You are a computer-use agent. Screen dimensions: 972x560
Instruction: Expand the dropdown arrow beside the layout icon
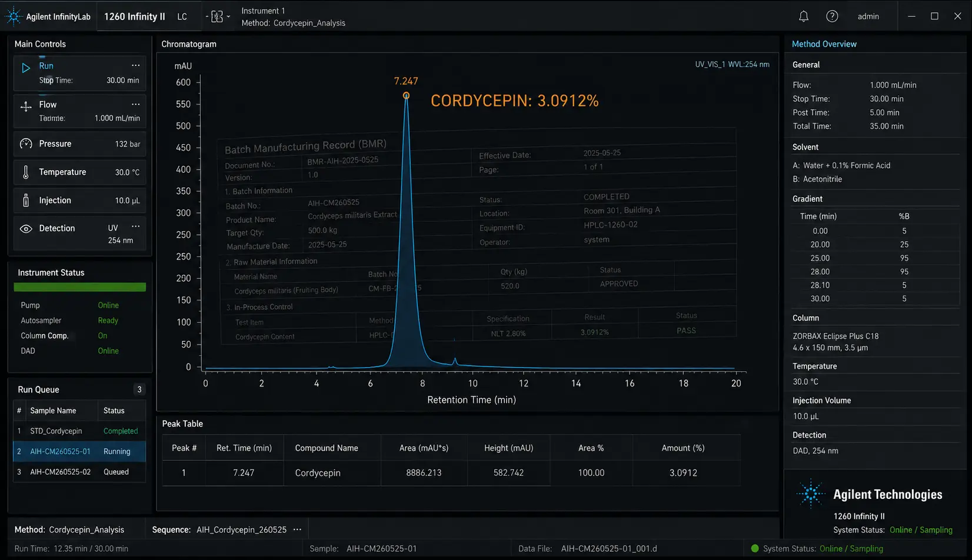coord(228,16)
